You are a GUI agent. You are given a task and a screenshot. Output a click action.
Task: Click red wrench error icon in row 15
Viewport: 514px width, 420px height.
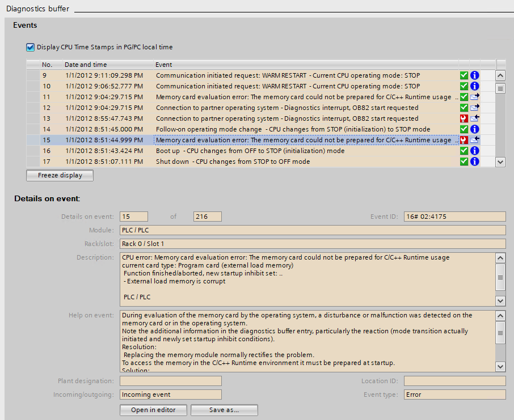[464, 140]
